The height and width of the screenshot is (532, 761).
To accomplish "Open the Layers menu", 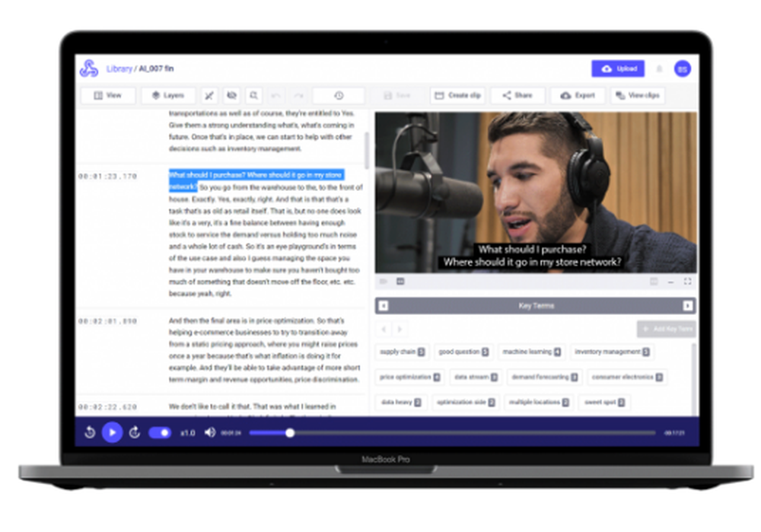I will pos(168,95).
